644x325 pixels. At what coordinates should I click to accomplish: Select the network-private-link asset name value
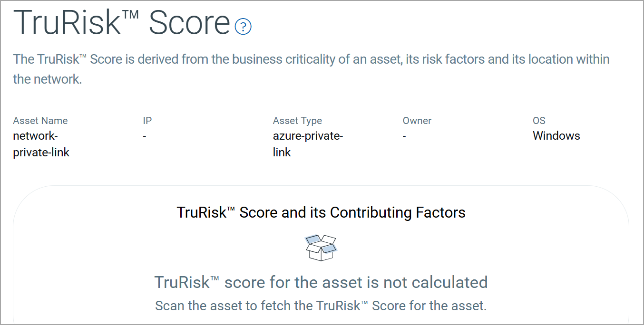41,144
